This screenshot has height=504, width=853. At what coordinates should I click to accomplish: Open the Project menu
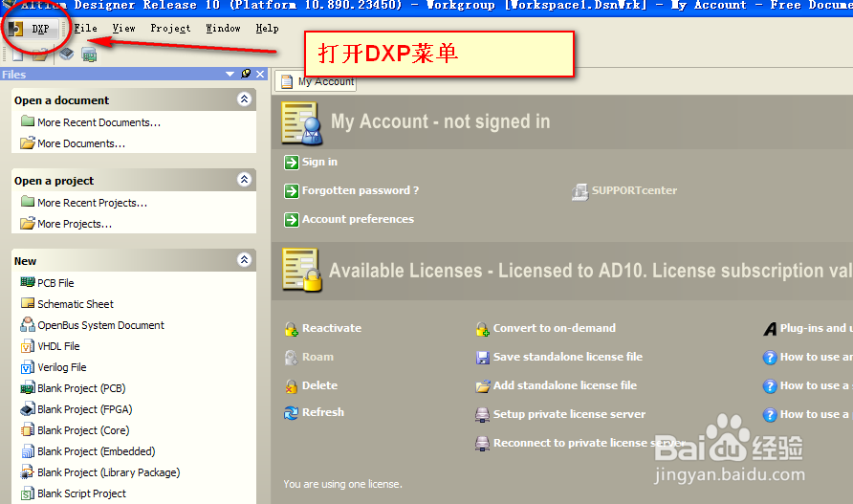[170, 29]
